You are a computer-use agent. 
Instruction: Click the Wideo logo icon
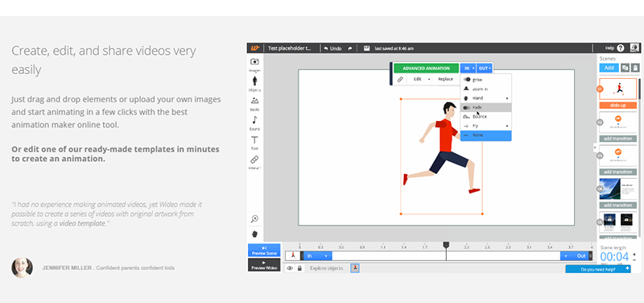point(254,48)
